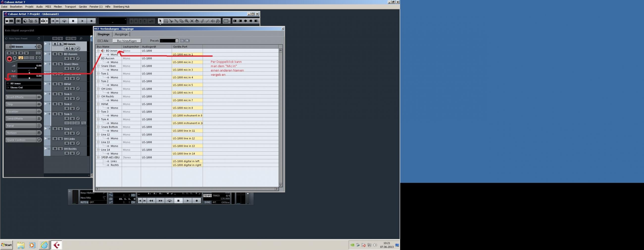Select the Draw pencil tool

[x=202, y=21]
